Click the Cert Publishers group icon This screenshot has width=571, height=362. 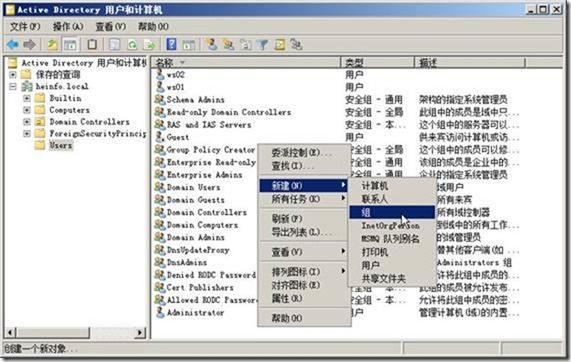[160, 287]
